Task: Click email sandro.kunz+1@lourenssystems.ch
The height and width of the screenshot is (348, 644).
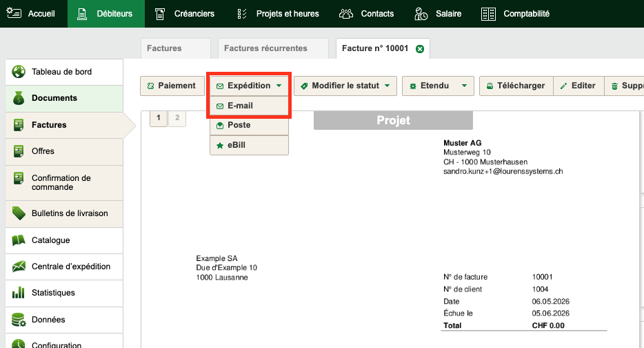Action: coord(503,171)
